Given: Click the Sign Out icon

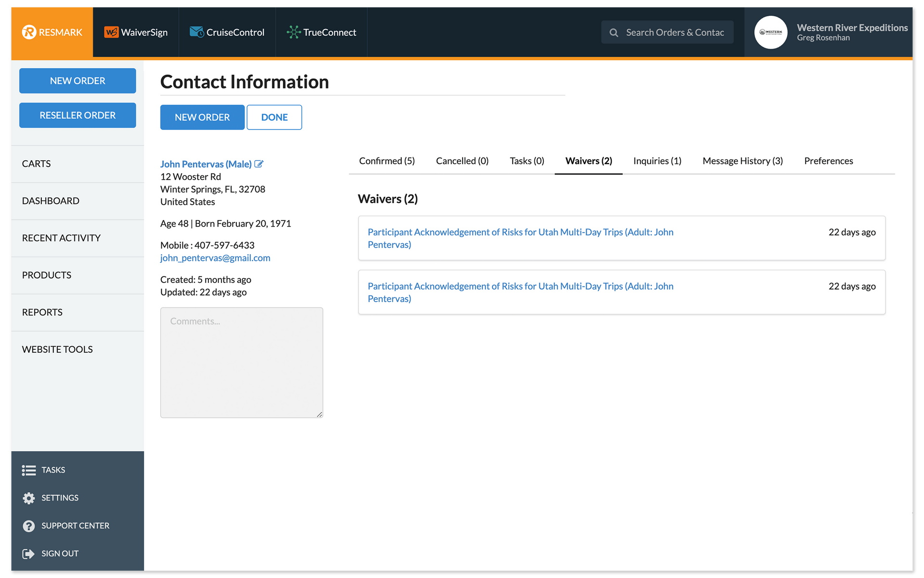Looking at the screenshot, I should pos(29,554).
